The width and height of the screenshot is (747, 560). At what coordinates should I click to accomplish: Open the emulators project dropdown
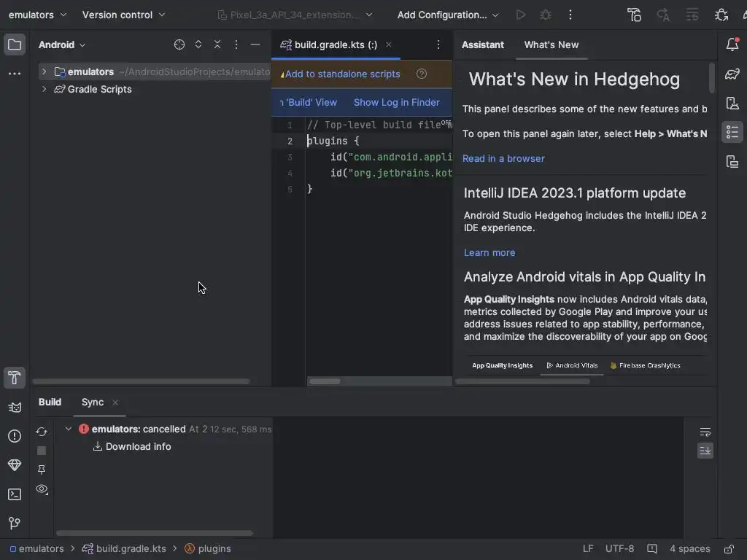[37, 15]
